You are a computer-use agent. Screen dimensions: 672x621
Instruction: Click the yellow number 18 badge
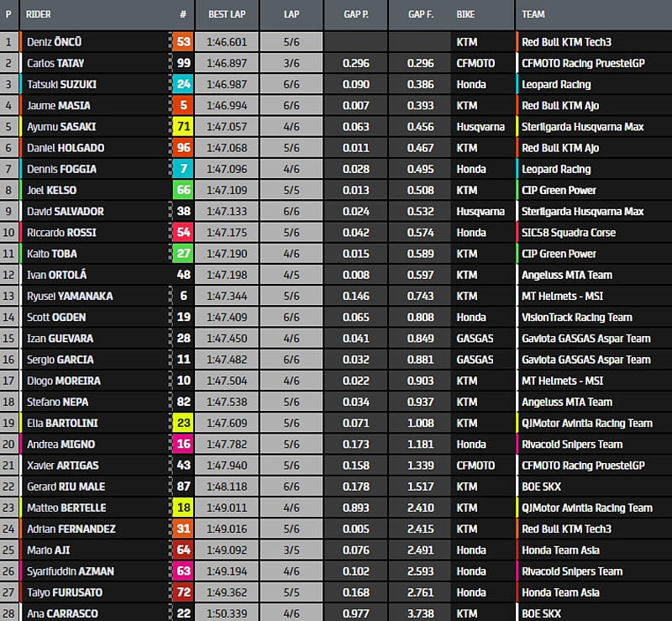click(183, 508)
